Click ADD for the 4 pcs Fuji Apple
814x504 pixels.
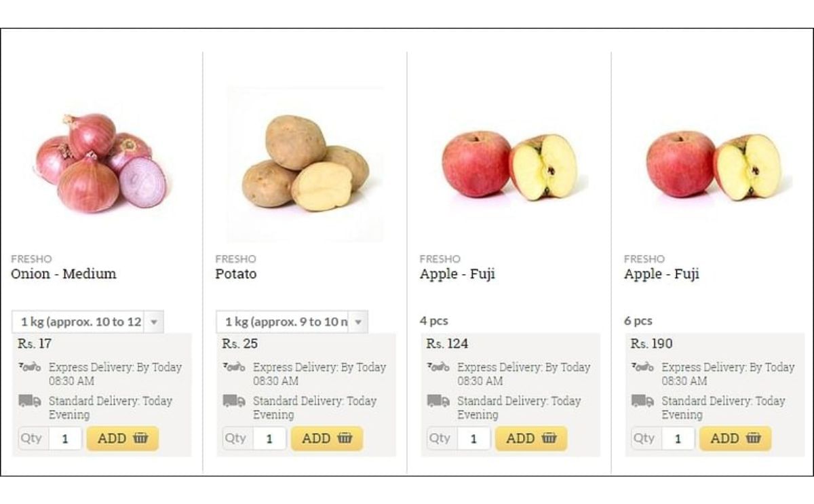coord(531,438)
